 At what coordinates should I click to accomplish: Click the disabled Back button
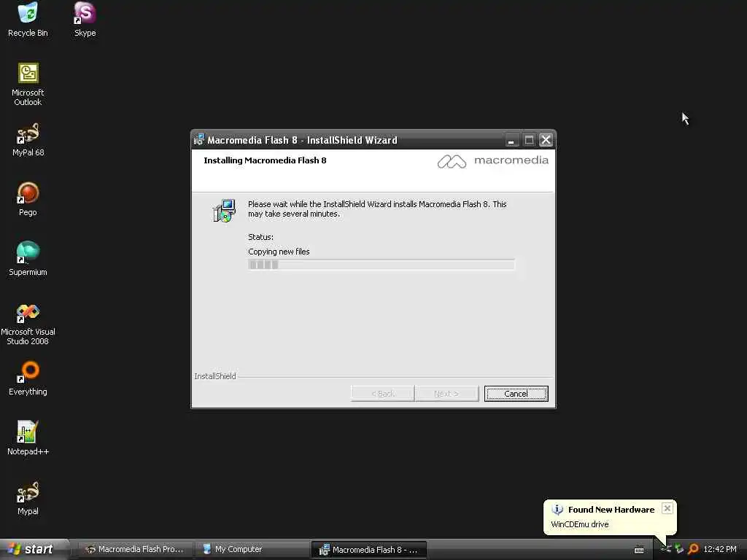382,394
